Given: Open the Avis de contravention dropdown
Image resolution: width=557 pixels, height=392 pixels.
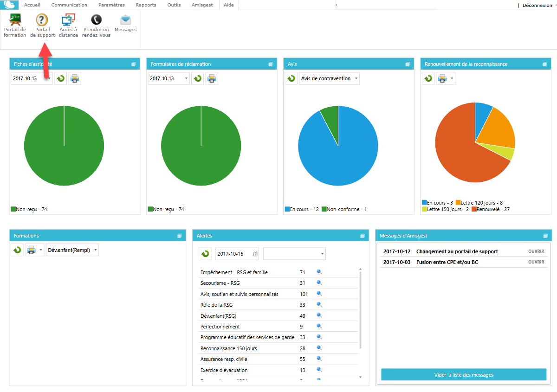Looking at the screenshot, I should click(329, 78).
